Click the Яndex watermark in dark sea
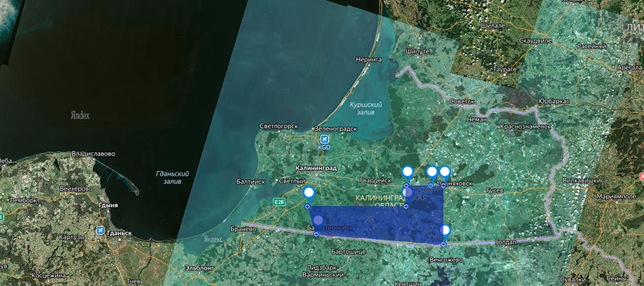This screenshot has width=644, height=286. (x=80, y=114)
